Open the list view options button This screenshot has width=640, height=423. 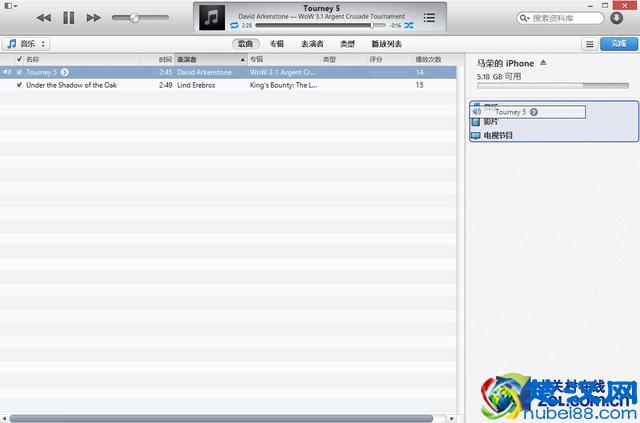(589, 44)
